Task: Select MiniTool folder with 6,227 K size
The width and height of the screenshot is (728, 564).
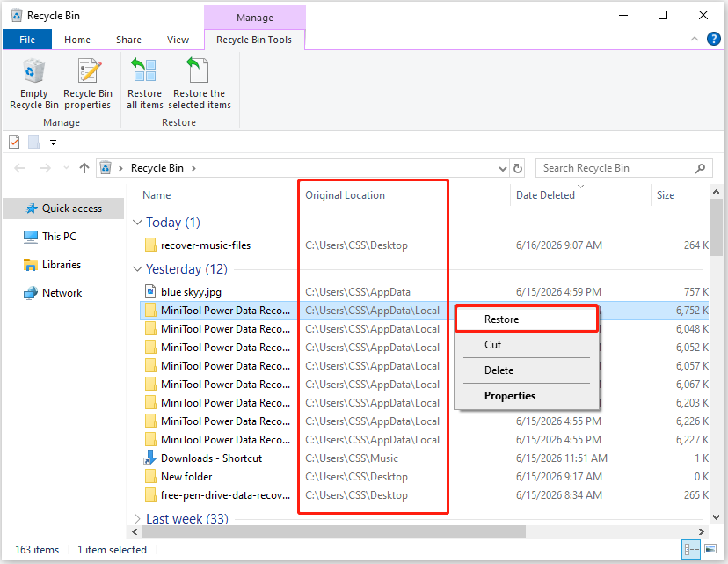Action: coord(225,439)
